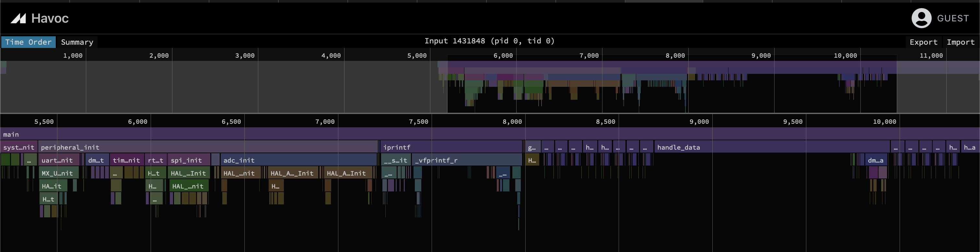Click the highlighted viewport in the overview minimap

point(671,87)
